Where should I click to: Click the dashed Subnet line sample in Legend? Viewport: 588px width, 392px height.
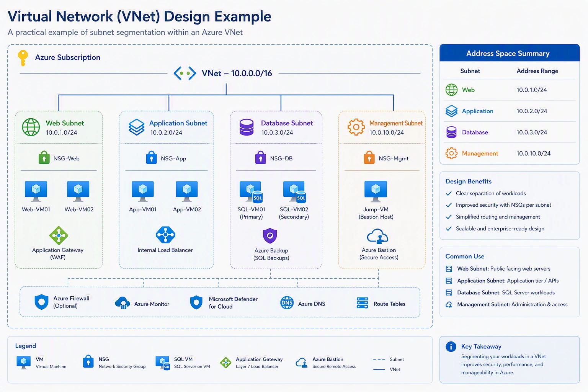(x=379, y=359)
